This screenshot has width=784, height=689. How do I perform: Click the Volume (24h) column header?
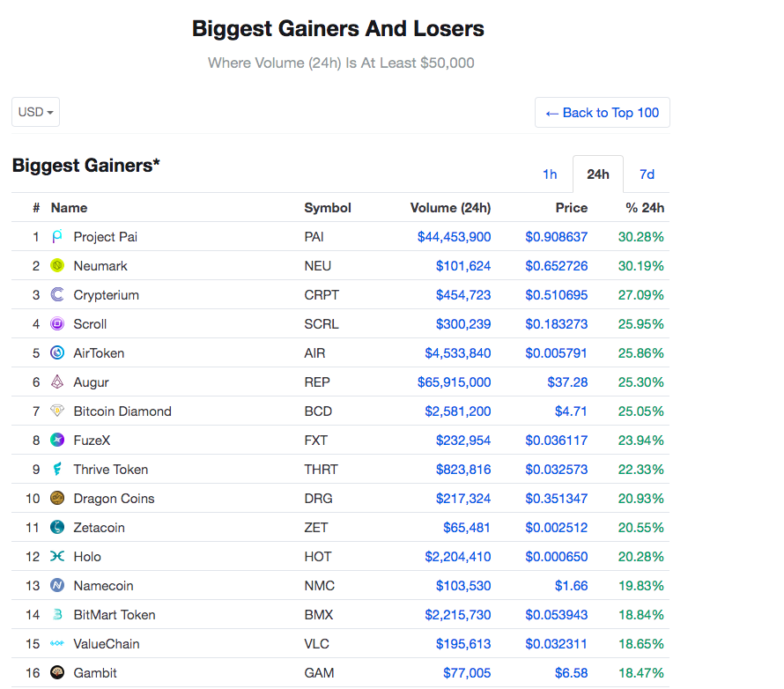450,208
